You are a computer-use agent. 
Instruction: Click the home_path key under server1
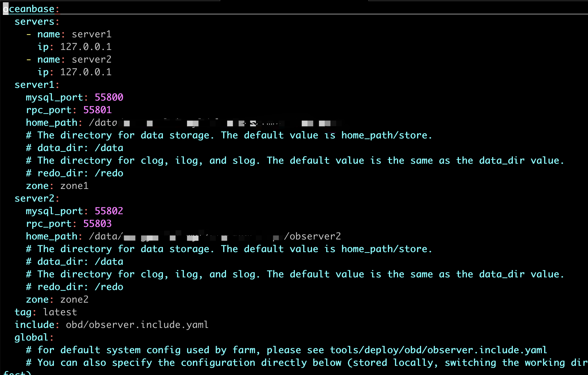pyautogui.click(x=52, y=123)
